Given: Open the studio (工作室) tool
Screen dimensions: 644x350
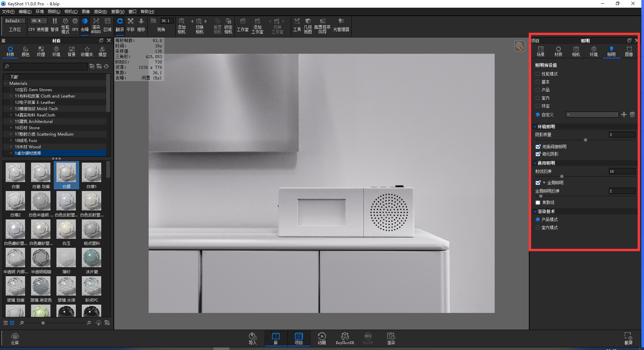Looking at the screenshot, I should [243, 25].
